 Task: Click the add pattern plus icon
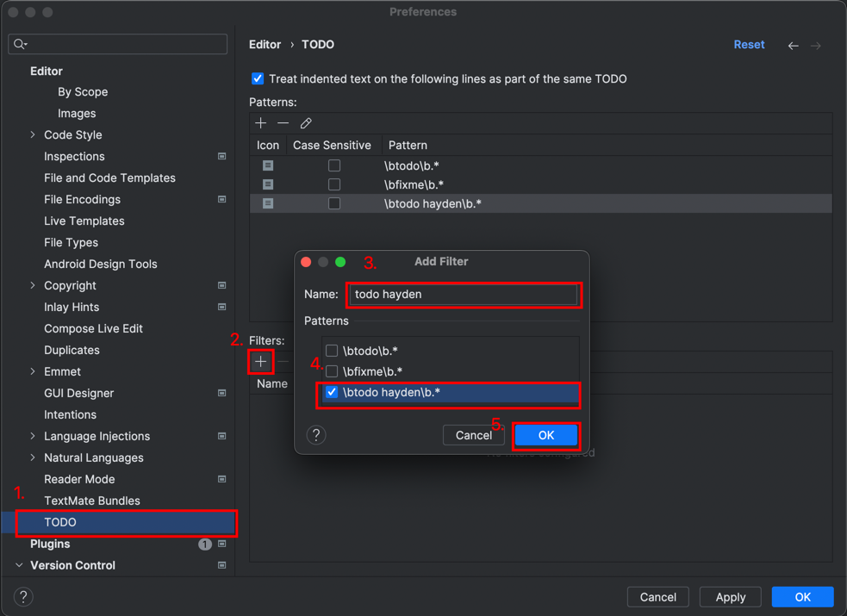261,123
